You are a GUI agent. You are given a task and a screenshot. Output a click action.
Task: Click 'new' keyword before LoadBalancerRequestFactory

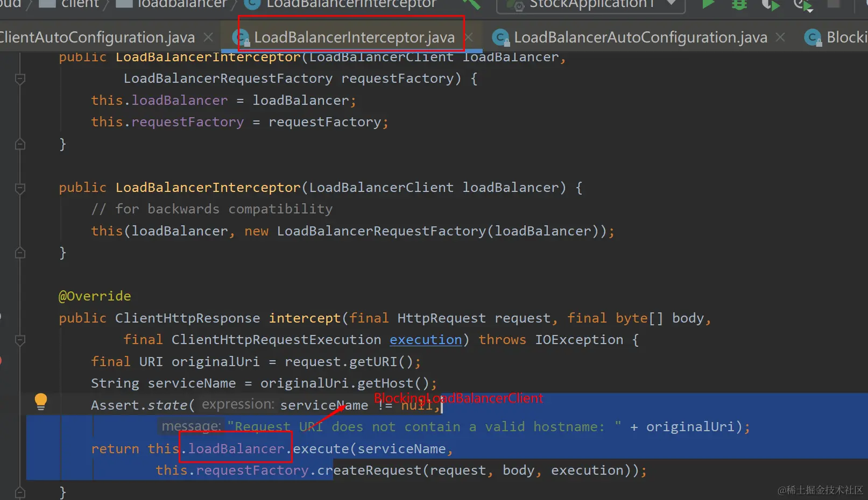(x=257, y=231)
